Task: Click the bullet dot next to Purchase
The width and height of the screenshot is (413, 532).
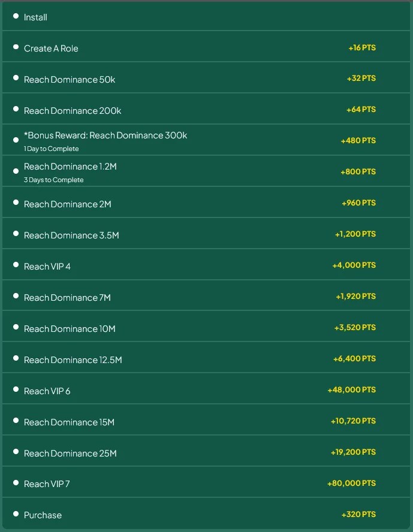Action: [x=16, y=514]
